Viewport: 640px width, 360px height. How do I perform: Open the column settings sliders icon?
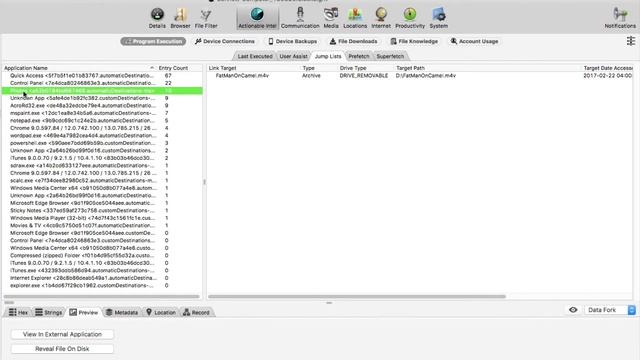(631, 41)
